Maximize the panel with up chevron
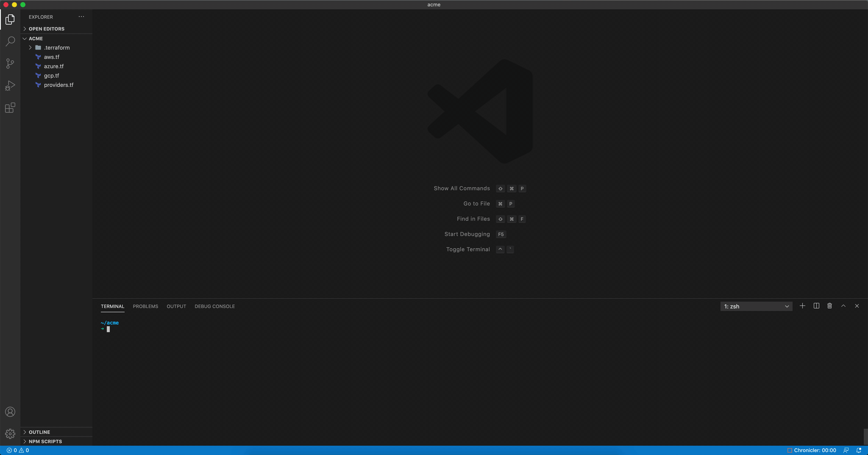The width and height of the screenshot is (868, 455). 843,306
